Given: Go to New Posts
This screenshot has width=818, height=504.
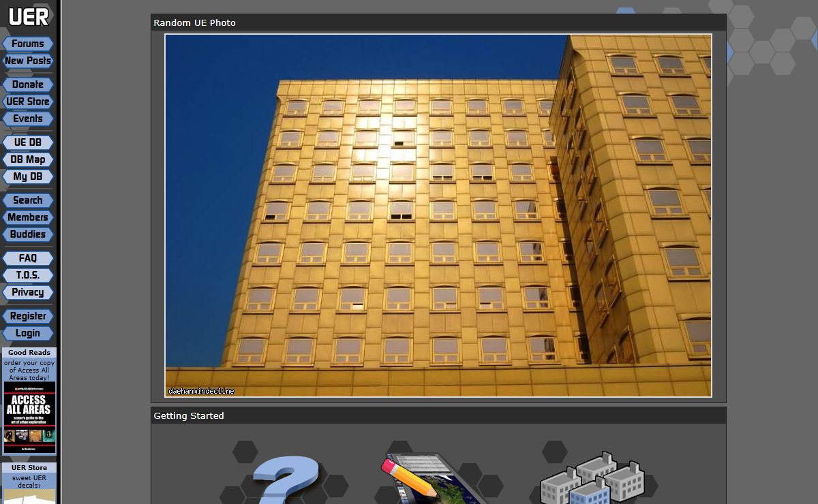Looking at the screenshot, I should tap(28, 61).
